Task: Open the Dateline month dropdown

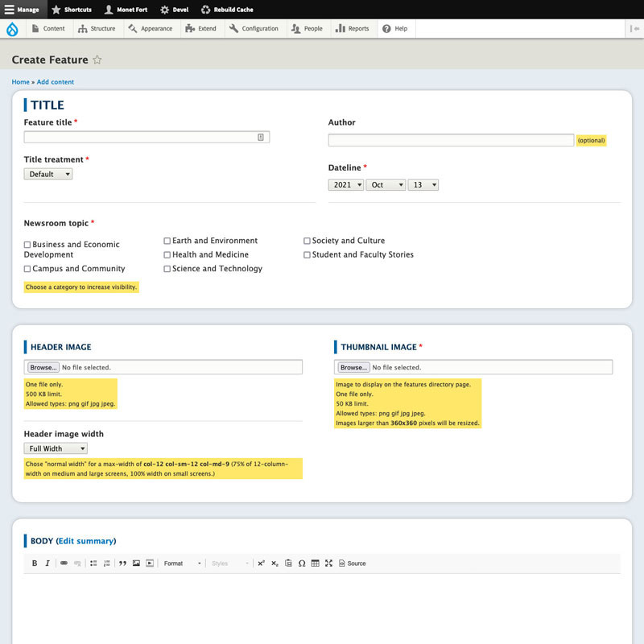Action: click(x=386, y=185)
